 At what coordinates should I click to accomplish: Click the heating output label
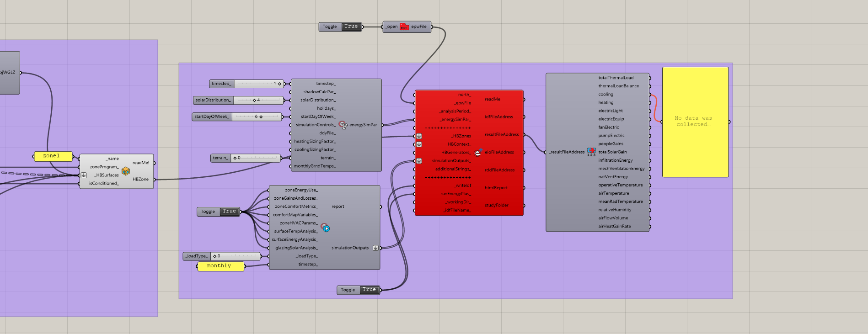[605, 103]
